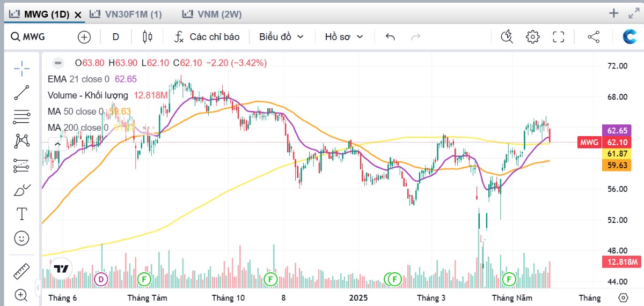Image resolution: width=644 pixels, height=306 pixels.
Task: Expand the Biểu đồ dropdown
Action: 281,37
